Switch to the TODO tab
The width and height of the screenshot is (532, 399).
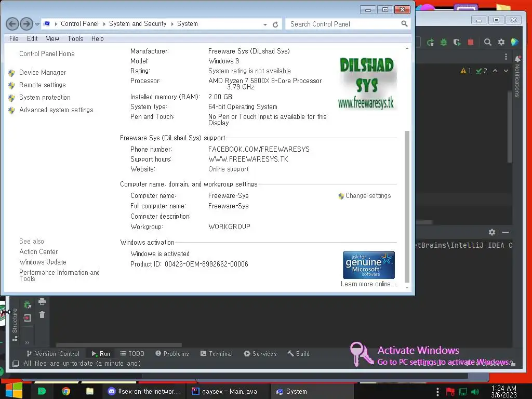[132, 353]
